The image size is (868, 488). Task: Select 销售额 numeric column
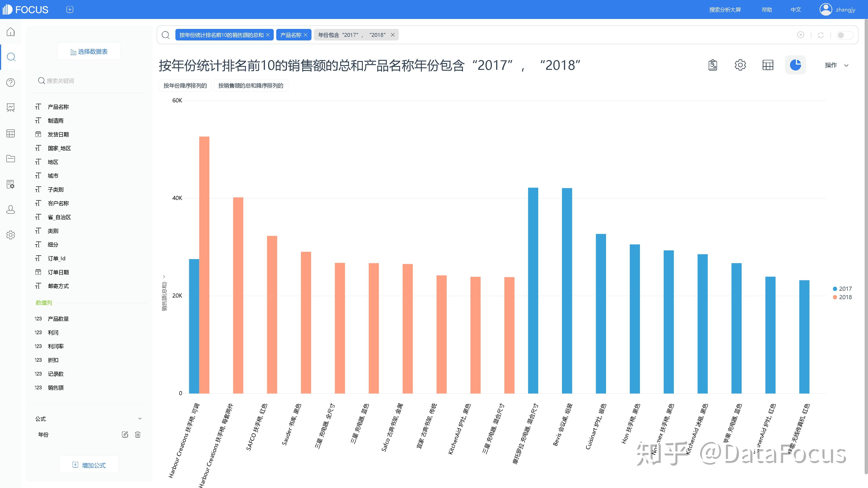(56, 388)
